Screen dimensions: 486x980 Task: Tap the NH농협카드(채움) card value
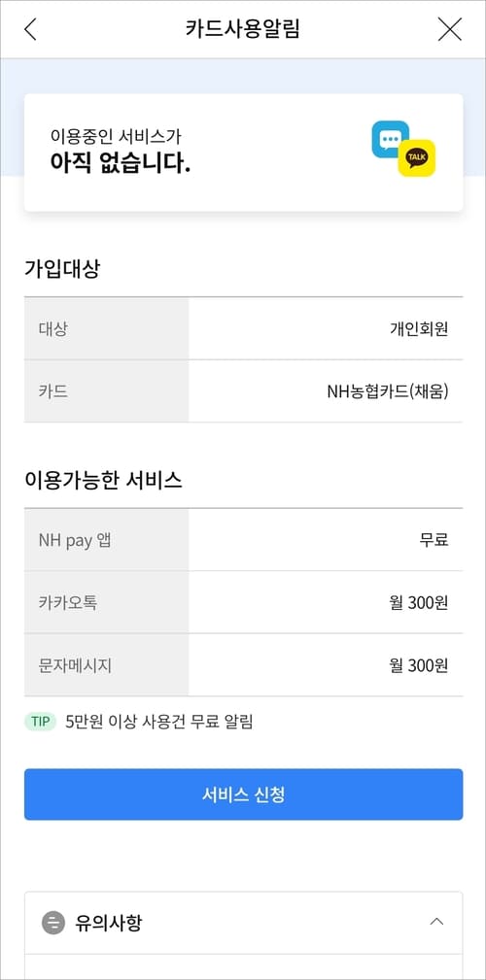tap(388, 391)
